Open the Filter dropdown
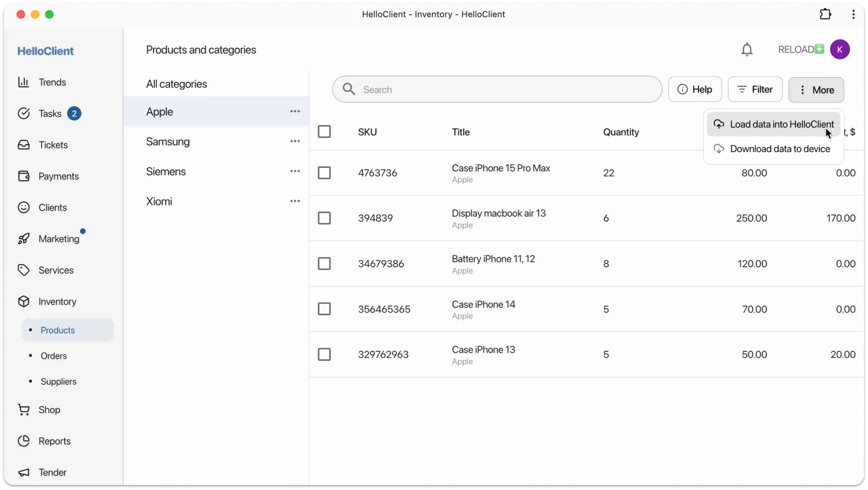The width and height of the screenshot is (868, 490). point(755,89)
